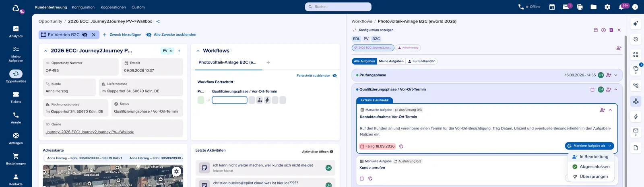Screen dimensions: 644x187
Task: Open history icon in right rail
Action: point(636,39)
